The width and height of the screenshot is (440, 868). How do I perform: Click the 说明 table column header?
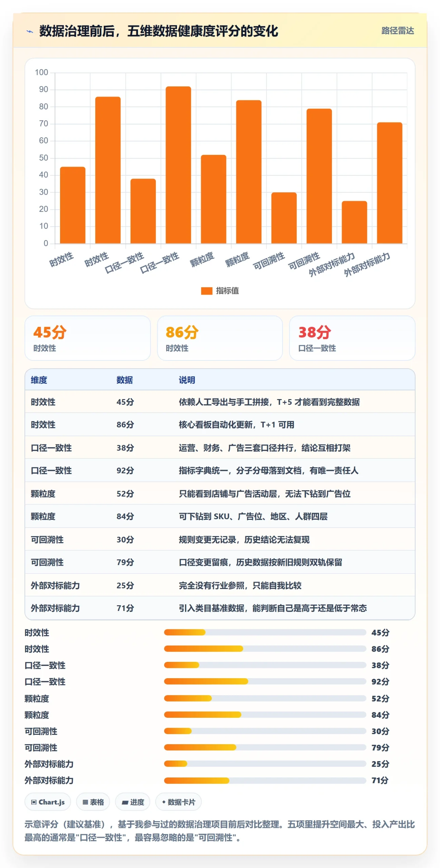(x=187, y=380)
